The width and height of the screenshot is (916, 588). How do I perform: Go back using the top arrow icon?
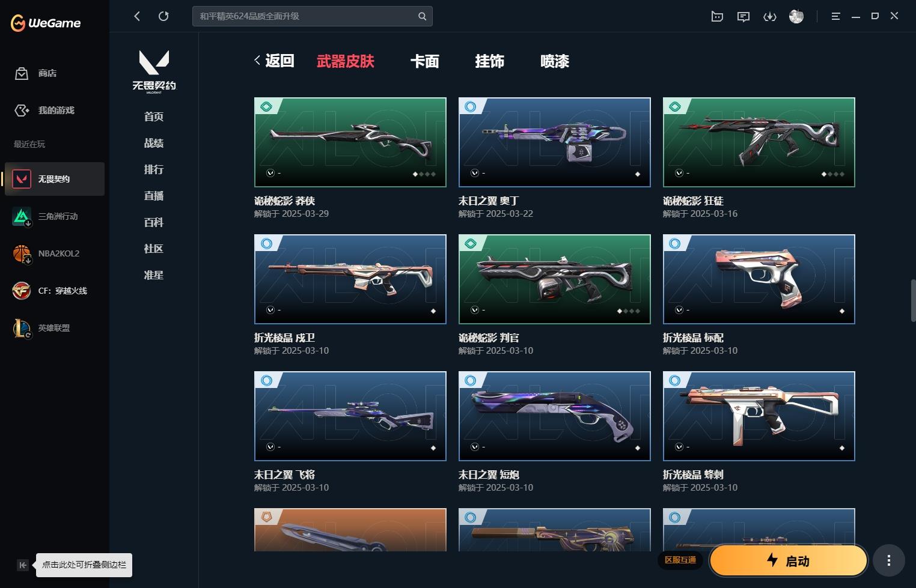click(137, 16)
